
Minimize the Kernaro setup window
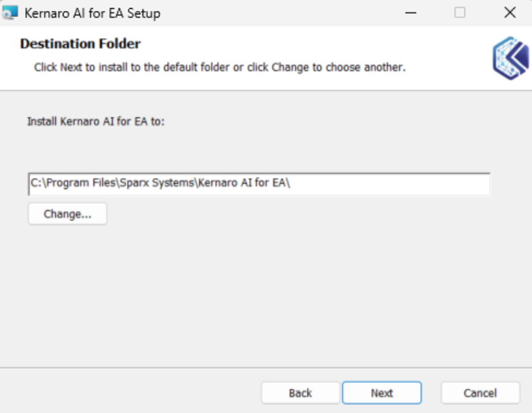pos(411,13)
